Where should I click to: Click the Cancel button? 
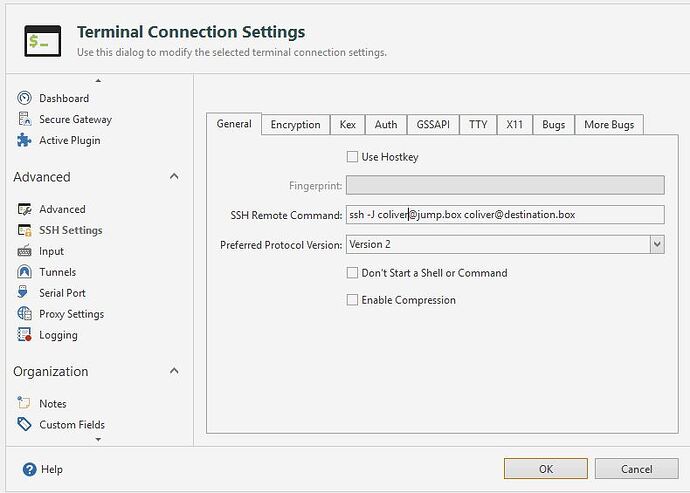coord(636,469)
